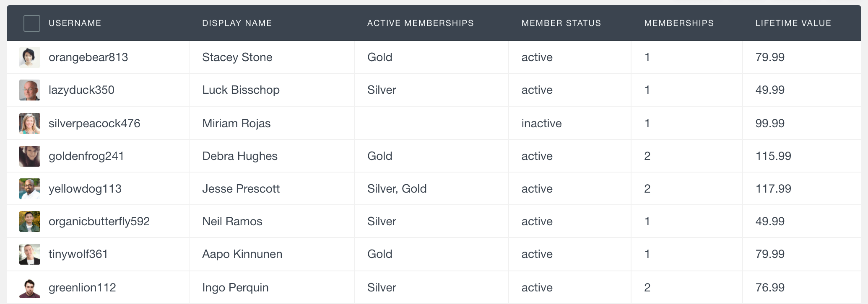Click orangebear813's avatar thumbnail
This screenshot has height=304, width=868.
30,57
